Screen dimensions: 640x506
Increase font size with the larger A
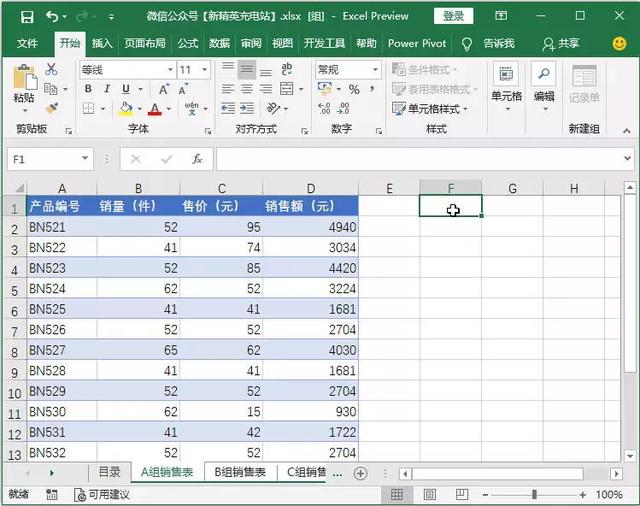164,89
